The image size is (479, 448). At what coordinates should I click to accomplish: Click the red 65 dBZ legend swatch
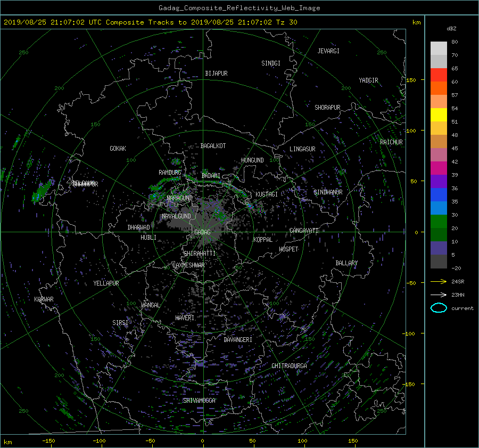[x=439, y=75]
